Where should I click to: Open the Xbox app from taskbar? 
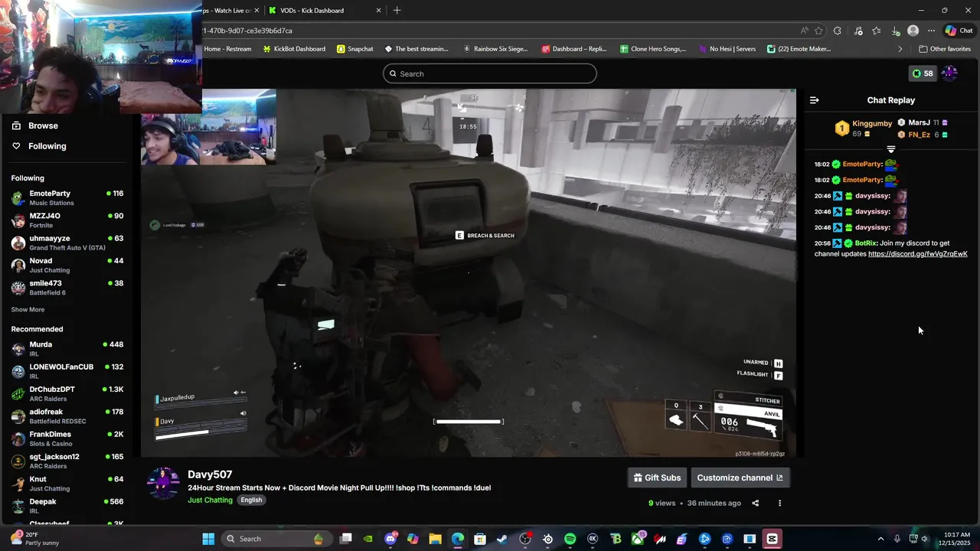pos(638,539)
